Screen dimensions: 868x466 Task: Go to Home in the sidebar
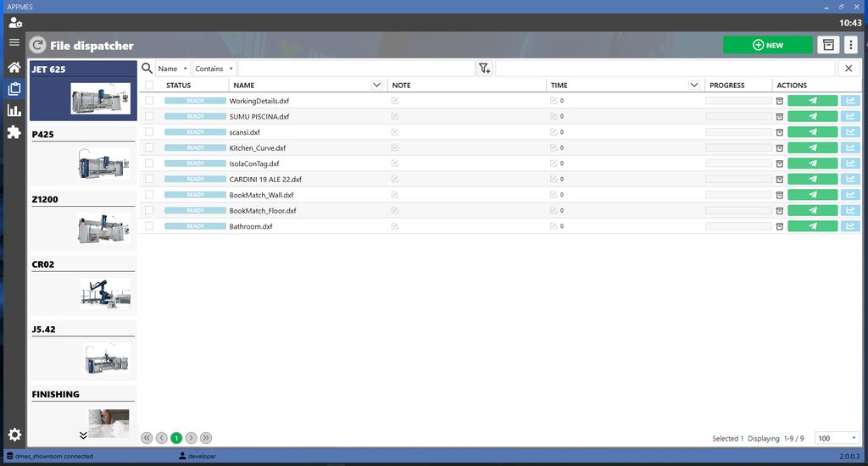click(x=14, y=67)
